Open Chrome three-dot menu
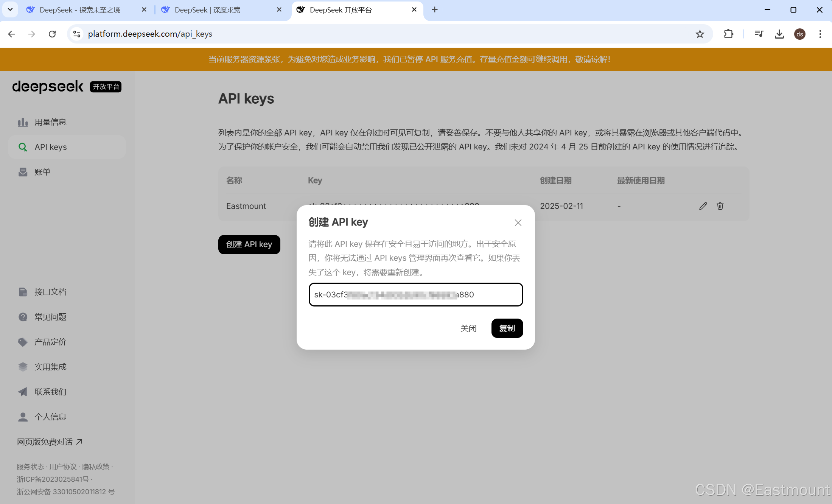Image resolution: width=832 pixels, height=504 pixels. pos(820,34)
